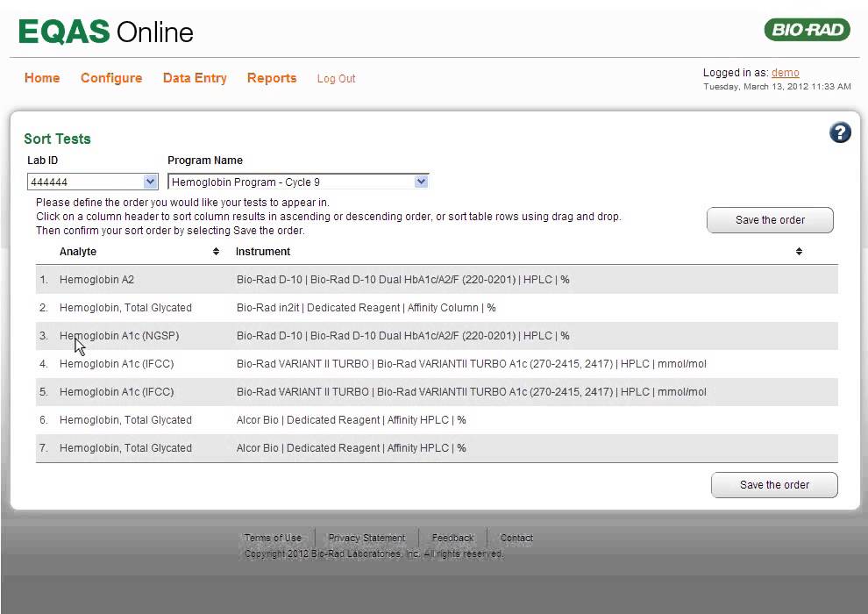The height and width of the screenshot is (614, 868).
Task: Click the Sort Tests heading
Action: tap(57, 139)
